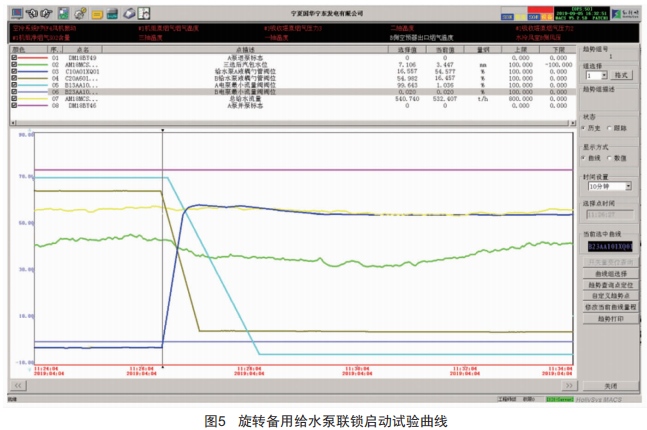Image resolution: width=647 pixels, height=430 pixels.
Task: Uncheck the C10A01XQ01 curve checkbox
Action: [13, 71]
